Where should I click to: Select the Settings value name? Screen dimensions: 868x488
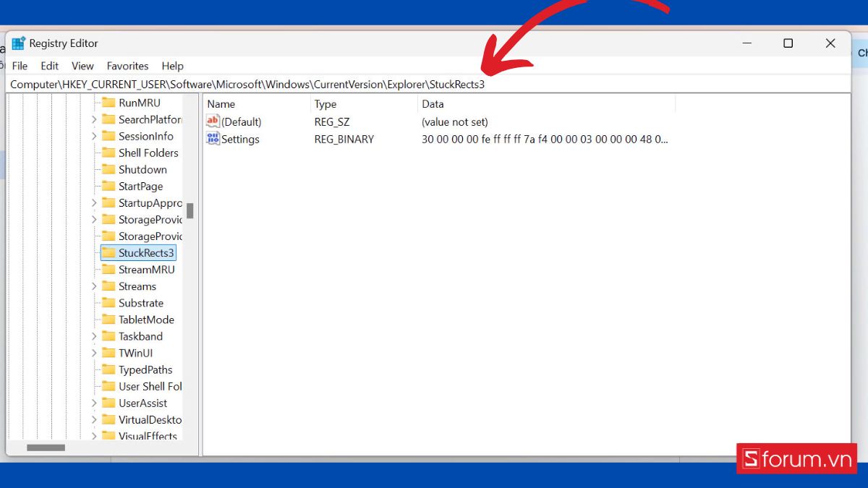pyautogui.click(x=240, y=139)
